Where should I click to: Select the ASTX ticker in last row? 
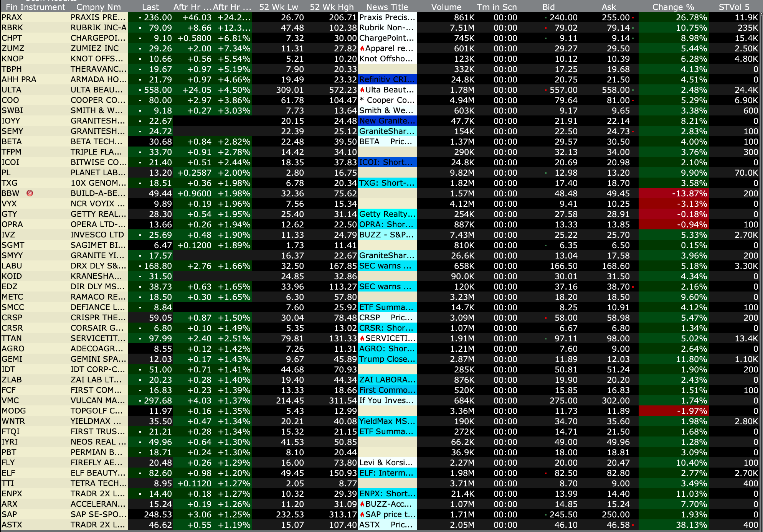[12, 525]
